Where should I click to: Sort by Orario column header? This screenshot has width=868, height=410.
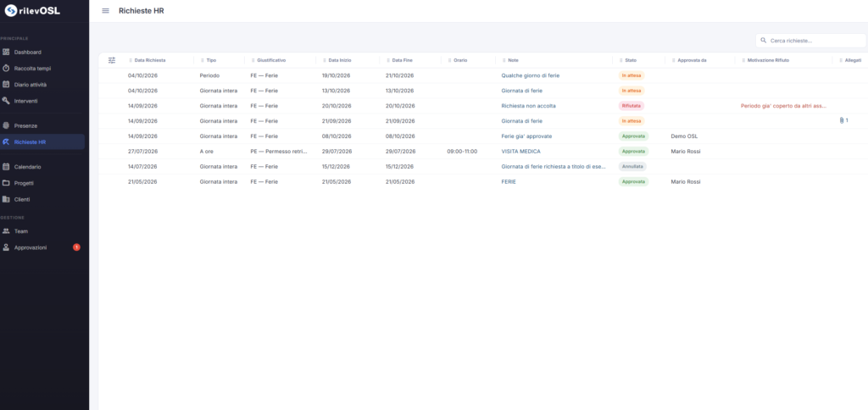(x=460, y=60)
